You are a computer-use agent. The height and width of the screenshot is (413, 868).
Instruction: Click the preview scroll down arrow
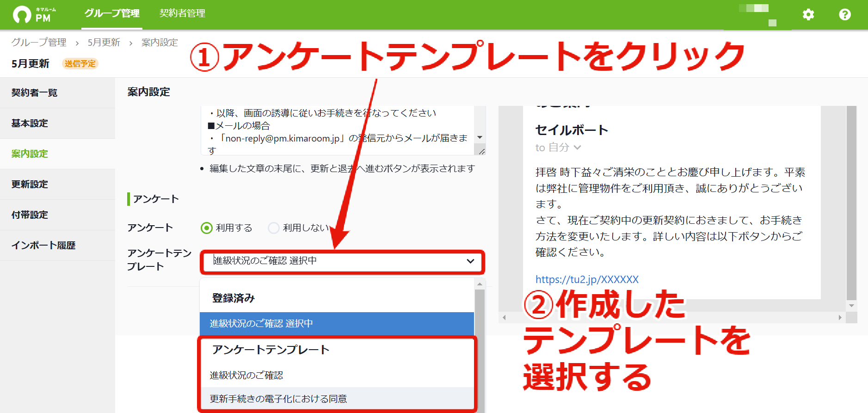tap(851, 306)
